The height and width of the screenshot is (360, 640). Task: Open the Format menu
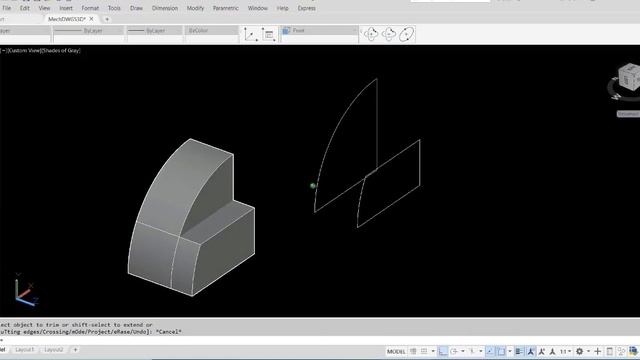90,8
